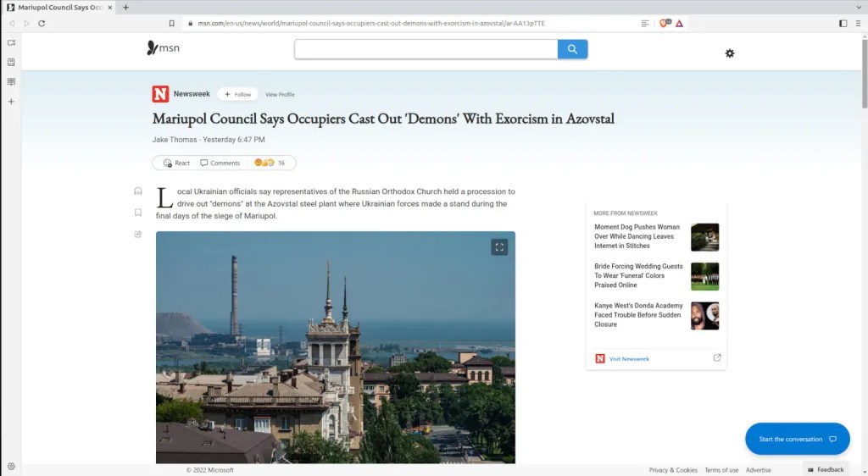Open the browser main hamburger menu
This screenshot has height=476, width=868.
(858, 23)
